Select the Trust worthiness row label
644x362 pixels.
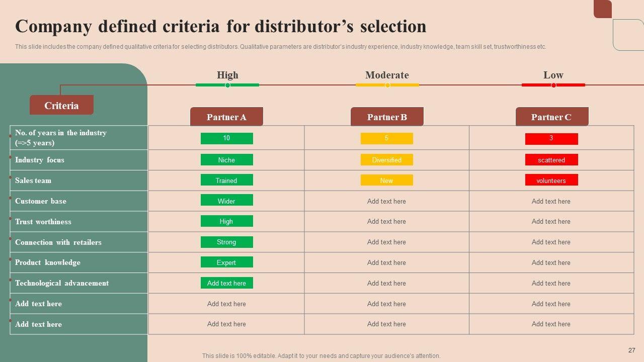pos(43,222)
